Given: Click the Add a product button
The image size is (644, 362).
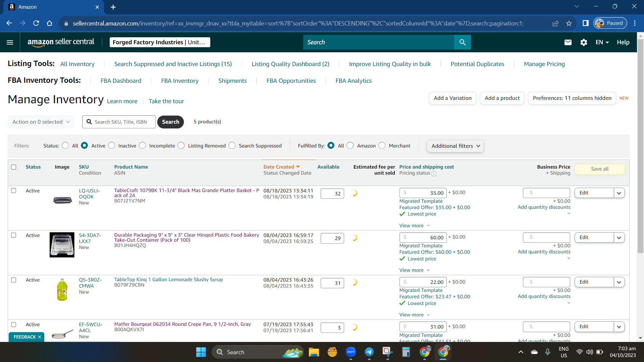Looking at the screenshot, I should point(502,98).
